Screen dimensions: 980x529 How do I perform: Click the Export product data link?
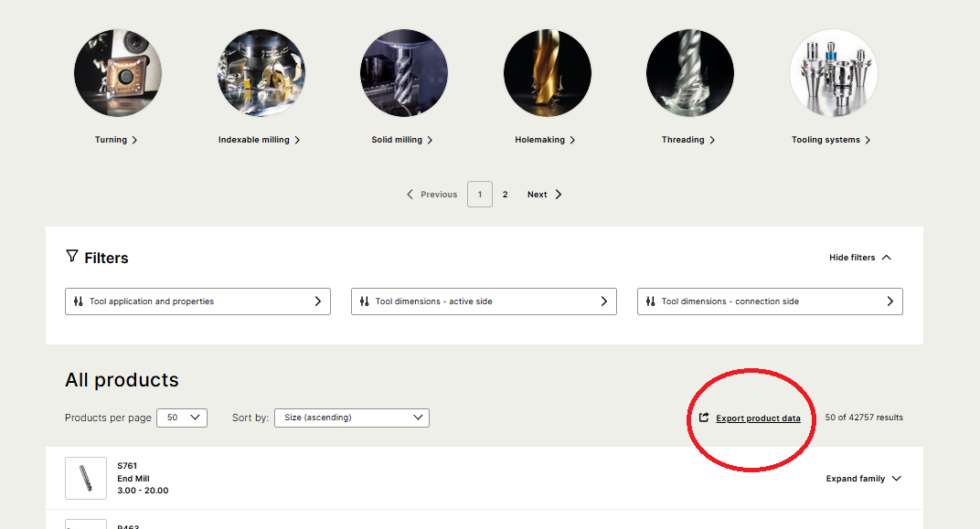point(758,418)
